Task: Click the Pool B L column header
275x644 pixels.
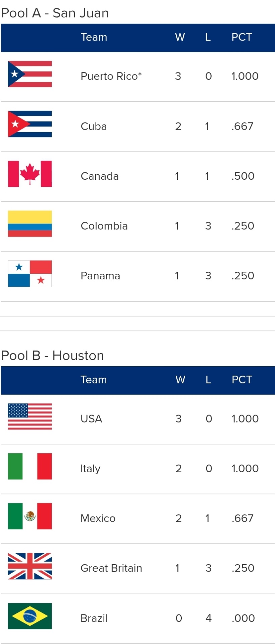Action: coord(208,380)
